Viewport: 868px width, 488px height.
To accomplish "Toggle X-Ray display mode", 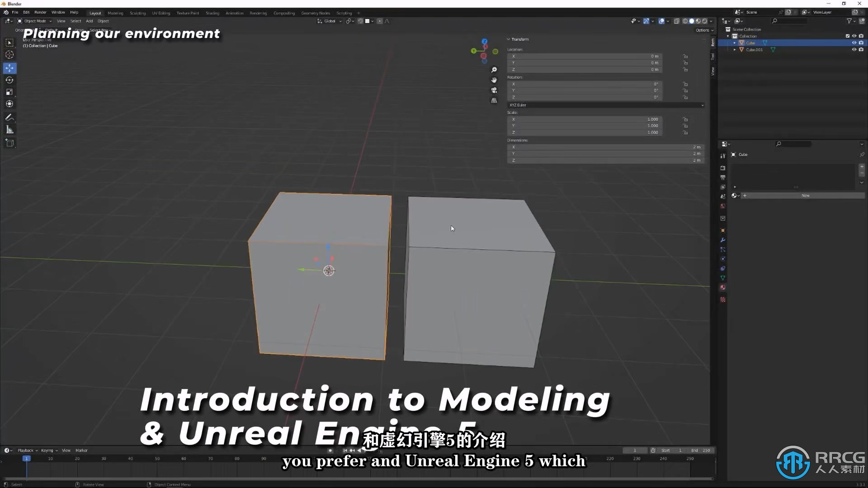I will click(x=676, y=21).
